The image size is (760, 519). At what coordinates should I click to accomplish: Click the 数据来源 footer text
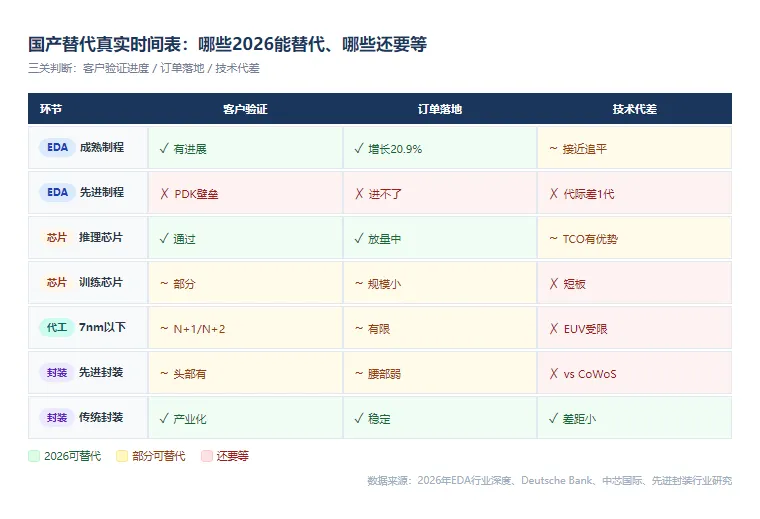click(550, 481)
